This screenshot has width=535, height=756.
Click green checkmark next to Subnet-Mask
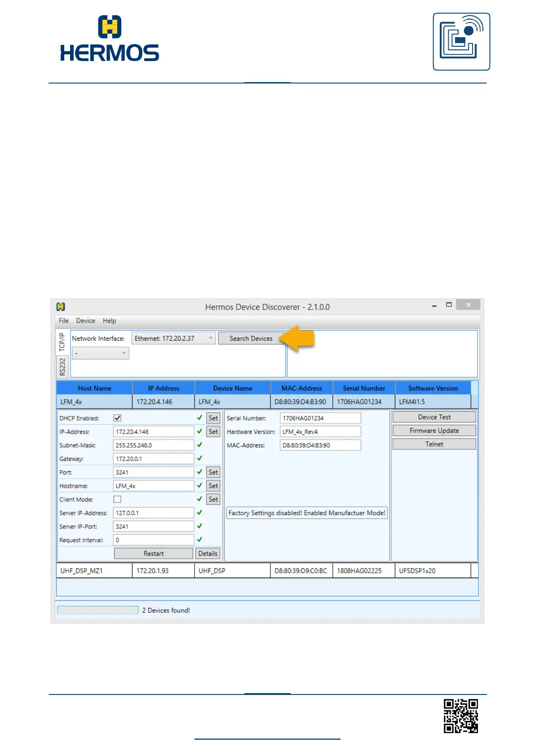pyautogui.click(x=199, y=444)
